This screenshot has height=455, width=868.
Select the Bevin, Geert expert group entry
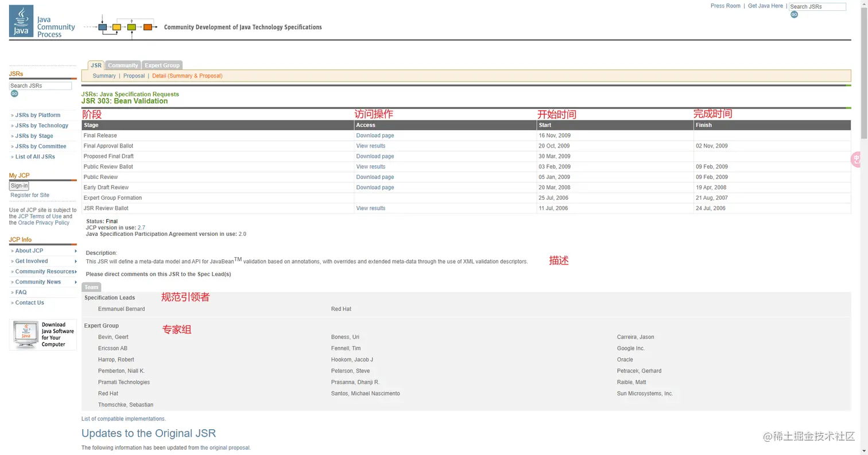click(x=113, y=337)
